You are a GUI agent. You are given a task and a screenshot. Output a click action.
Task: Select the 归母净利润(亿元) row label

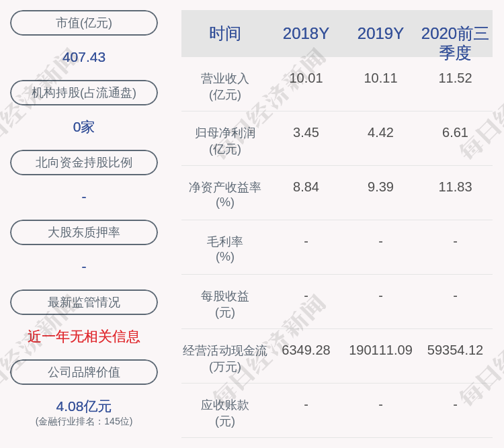tap(225, 141)
